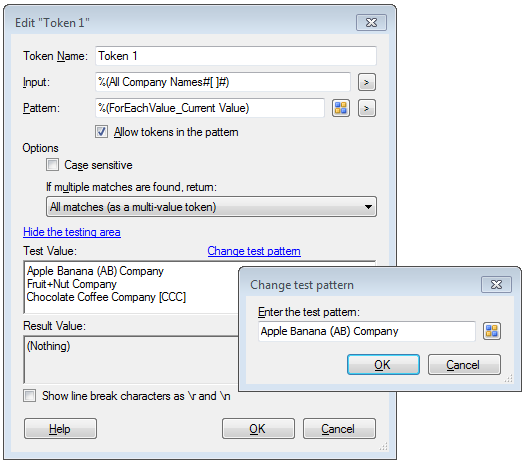Confirm with OK in Change test pattern dialog
The height and width of the screenshot is (463, 526).
click(383, 364)
